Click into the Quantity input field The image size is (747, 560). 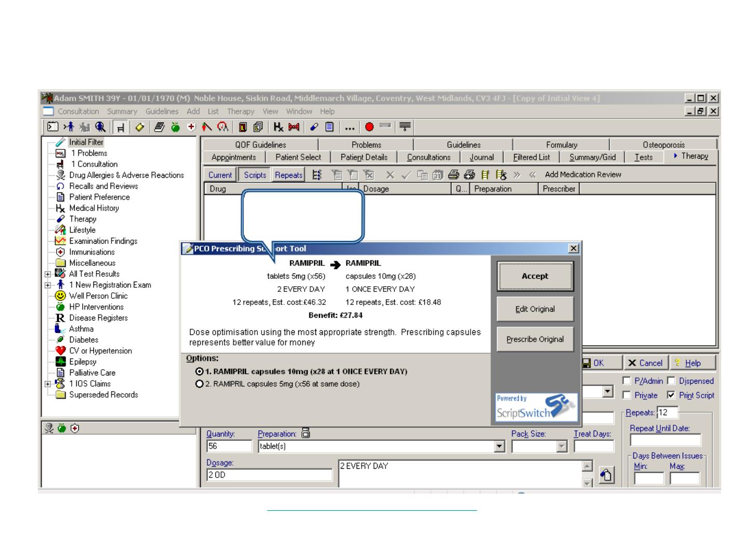(x=229, y=446)
